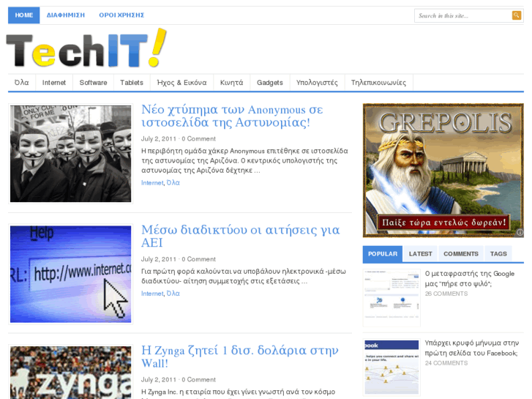Click the Grepolis advertisement banner
The image size is (532, 399).
point(443,170)
